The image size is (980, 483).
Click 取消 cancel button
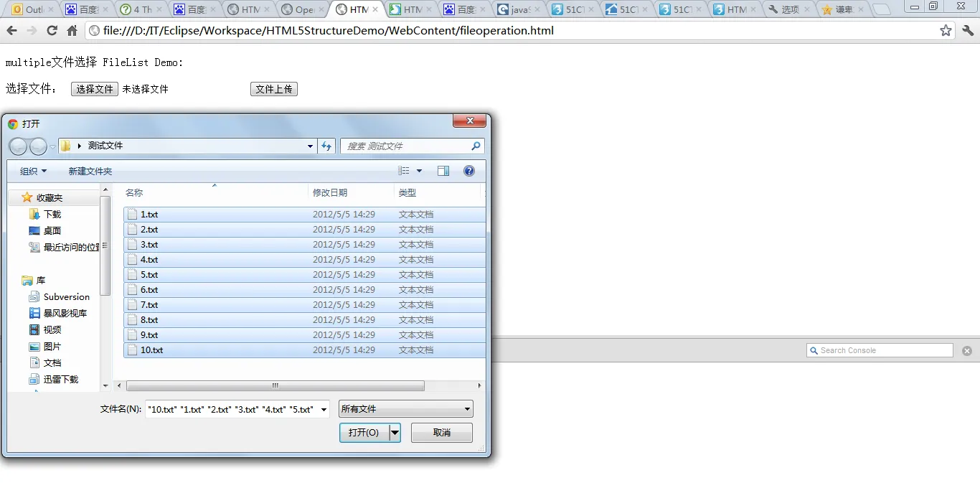(442, 433)
